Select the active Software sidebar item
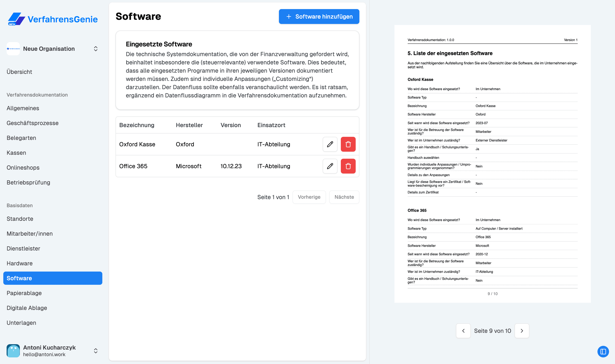The image size is (615, 364). click(53, 278)
